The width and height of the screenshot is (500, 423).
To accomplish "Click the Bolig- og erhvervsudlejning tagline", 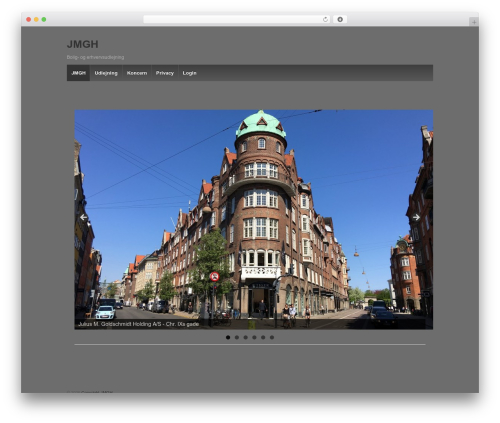I will pyautogui.click(x=95, y=57).
